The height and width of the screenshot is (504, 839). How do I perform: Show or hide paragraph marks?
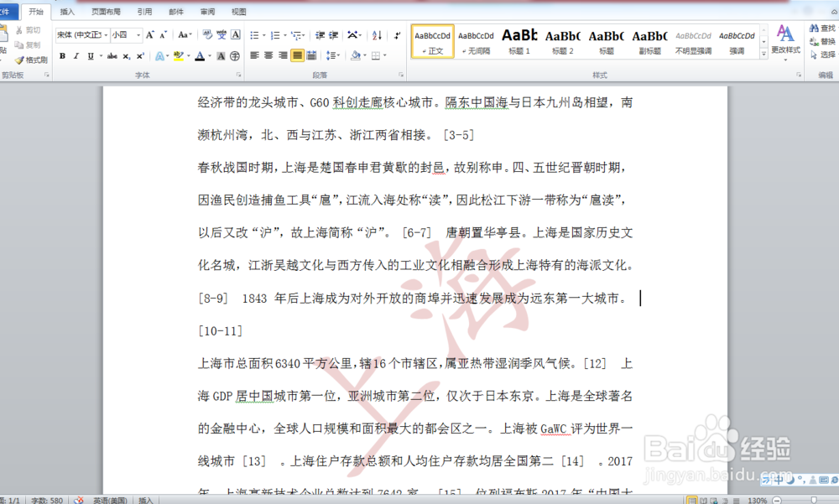397,34
